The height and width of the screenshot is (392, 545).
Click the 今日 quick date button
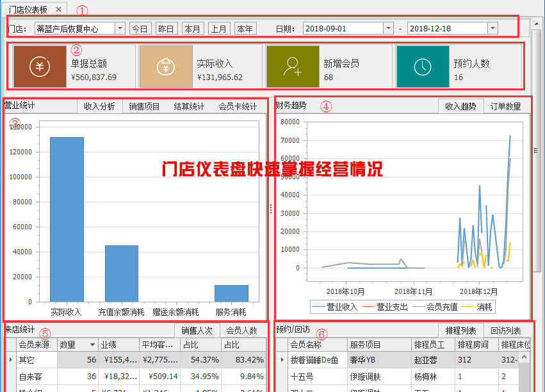[140, 28]
